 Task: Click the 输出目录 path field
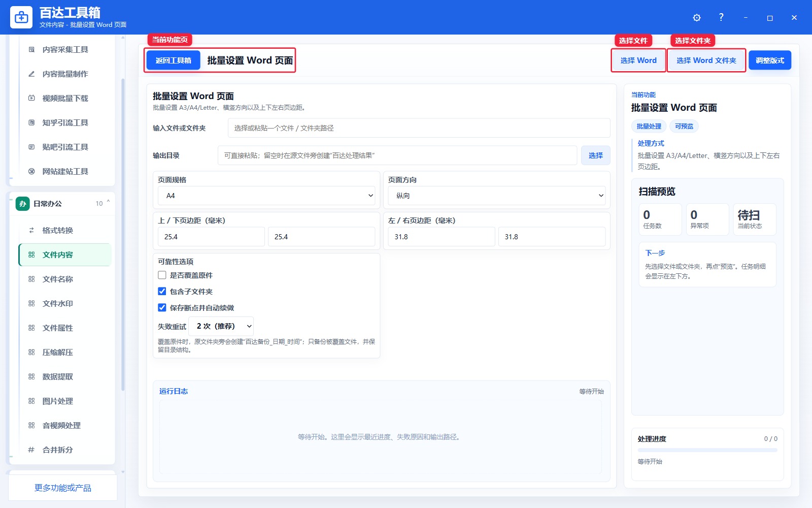point(397,155)
